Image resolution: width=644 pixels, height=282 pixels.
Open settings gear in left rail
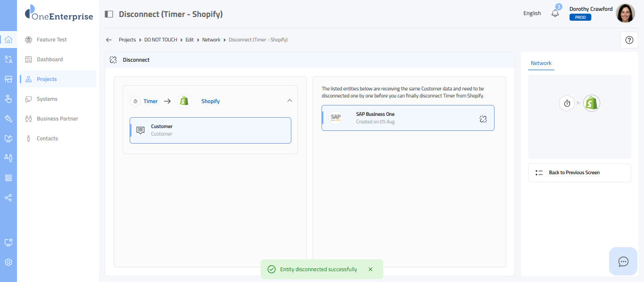pos(8,262)
